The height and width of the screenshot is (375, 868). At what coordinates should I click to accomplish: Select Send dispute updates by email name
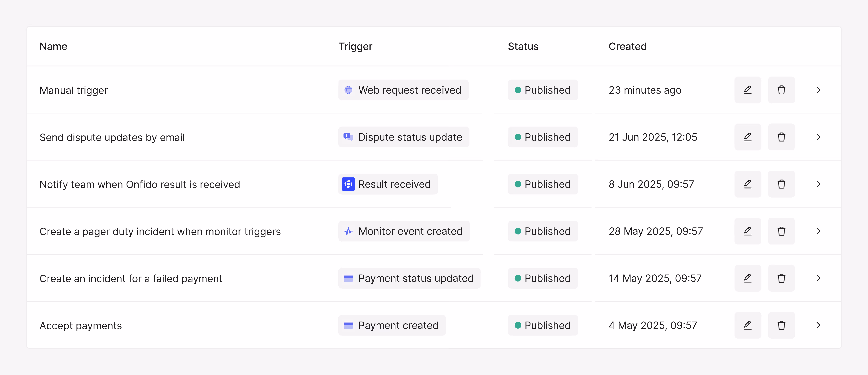coord(112,137)
